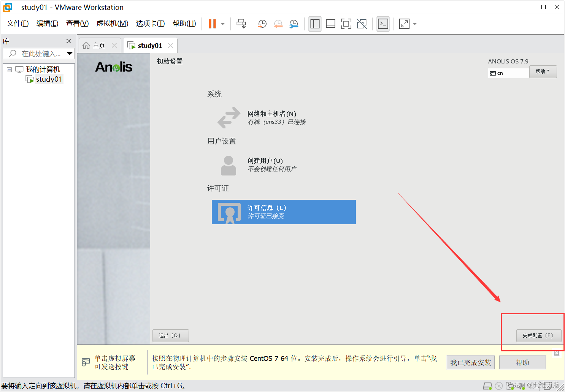Click the full screen mode icon
Viewport: 565px width, 392px height.
(x=346, y=24)
